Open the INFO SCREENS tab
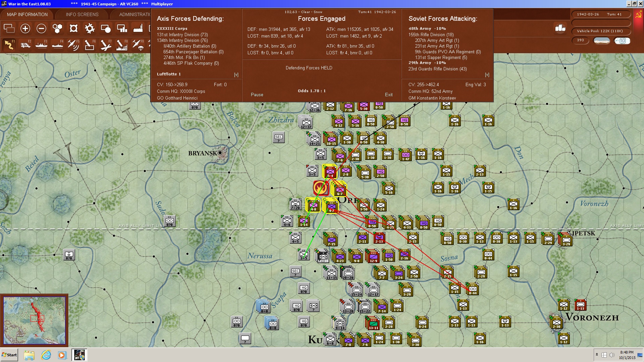 (x=82, y=14)
